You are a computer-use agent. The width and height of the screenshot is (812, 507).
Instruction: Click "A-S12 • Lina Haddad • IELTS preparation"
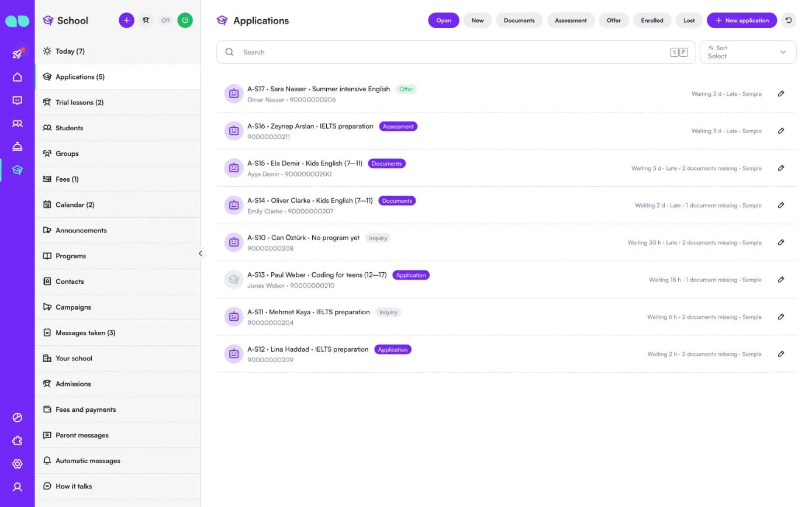[308, 349]
